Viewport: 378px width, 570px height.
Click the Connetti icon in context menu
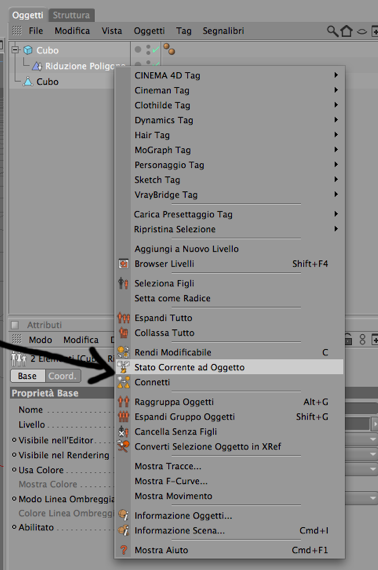(124, 382)
